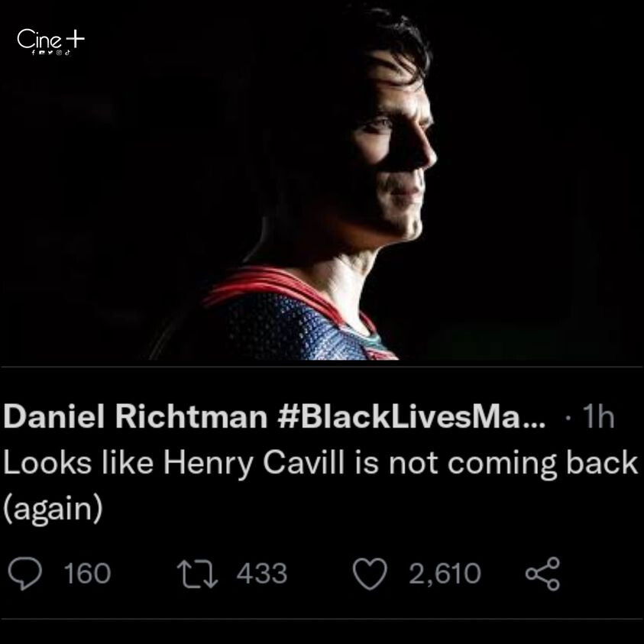Open the 1h timestamp link

click(x=599, y=417)
